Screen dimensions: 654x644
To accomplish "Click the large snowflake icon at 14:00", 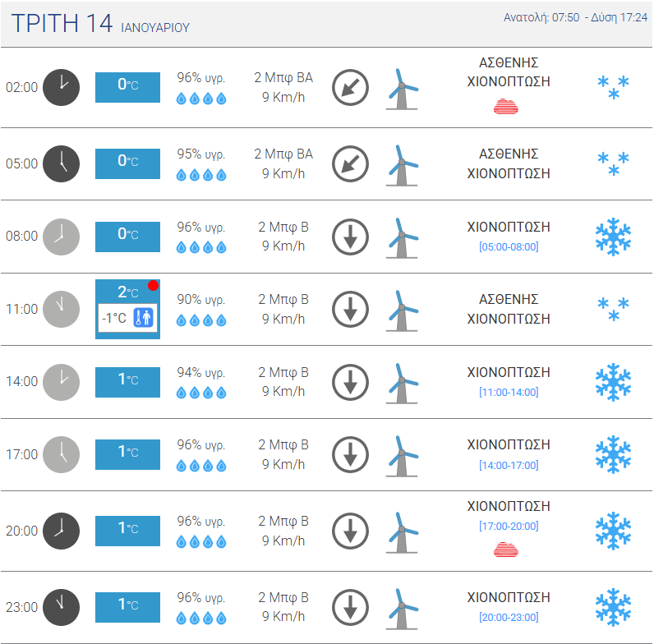I will pyautogui.click(x=613, y=382).
